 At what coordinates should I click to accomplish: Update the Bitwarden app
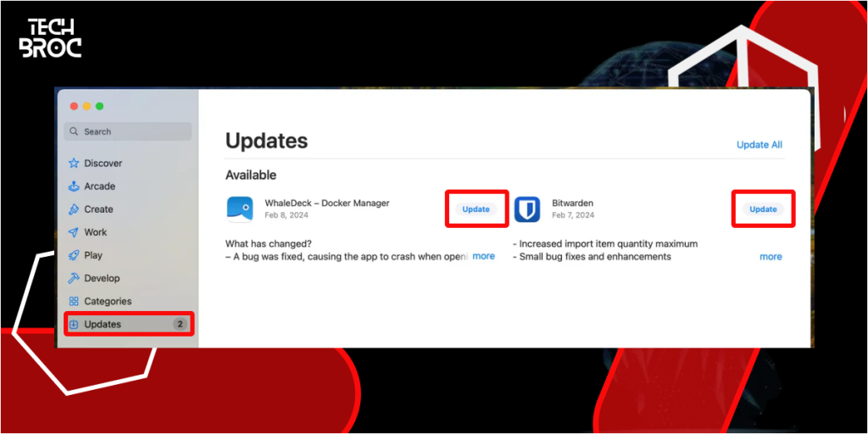(764, 209)
